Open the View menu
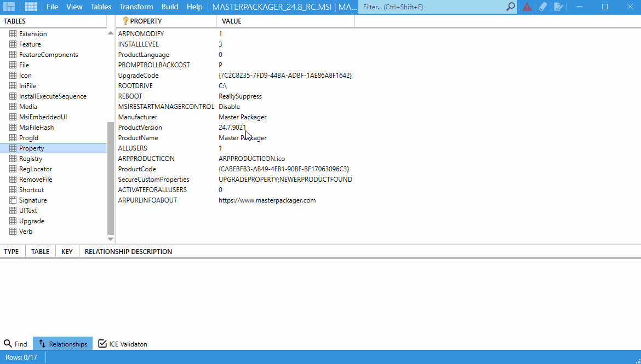Screen dimensions: 641x364 (75, 7)
